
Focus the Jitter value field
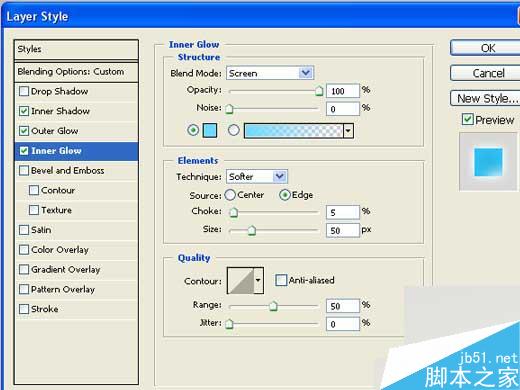[343, 324]
